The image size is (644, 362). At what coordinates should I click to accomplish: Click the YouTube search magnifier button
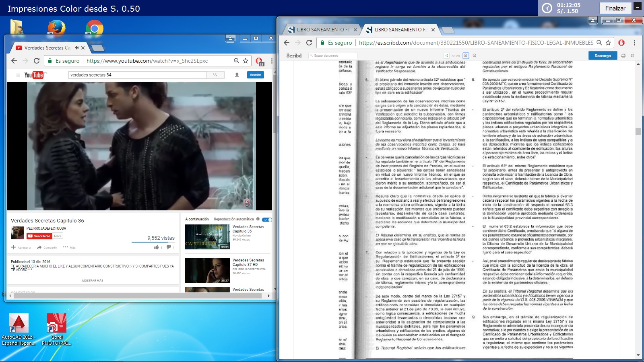click(x=215, y=75)
